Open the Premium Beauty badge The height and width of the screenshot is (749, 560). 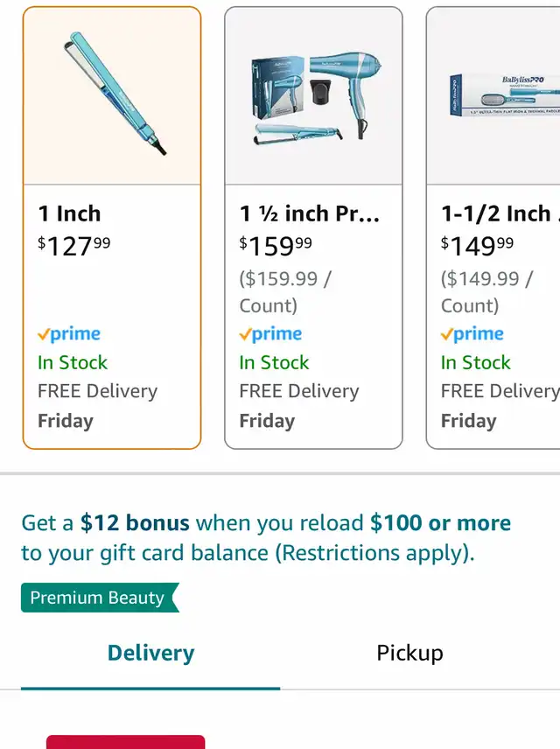(x=100, y=598)
